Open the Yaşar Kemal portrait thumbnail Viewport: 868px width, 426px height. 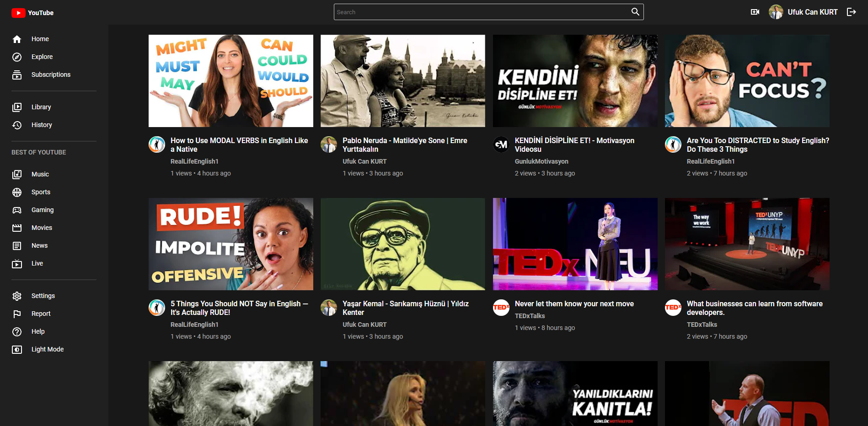click(x=403, y=244)
